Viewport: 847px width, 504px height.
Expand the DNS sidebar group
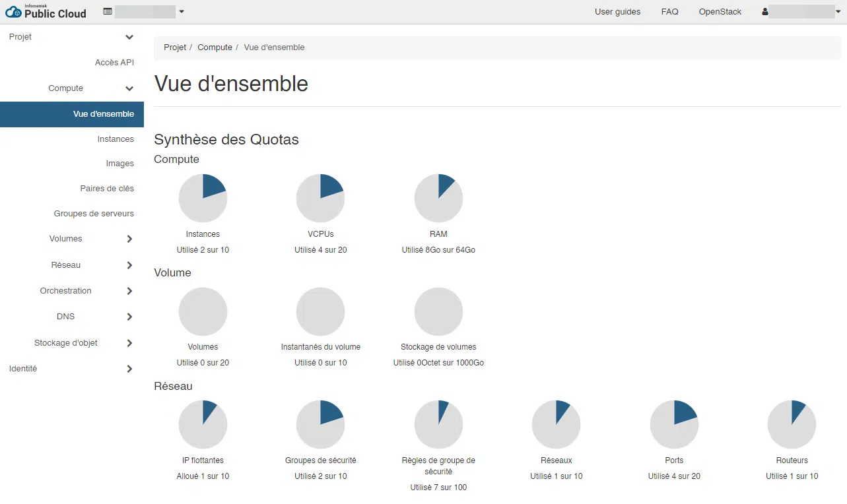pos(72,317)
